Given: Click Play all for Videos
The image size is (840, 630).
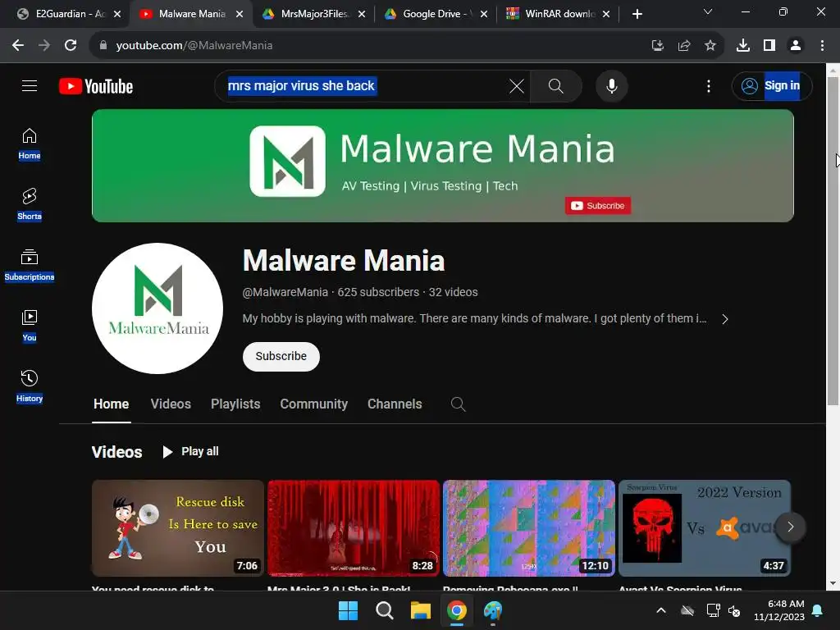Looking at the screenshot, I should 190,452.
